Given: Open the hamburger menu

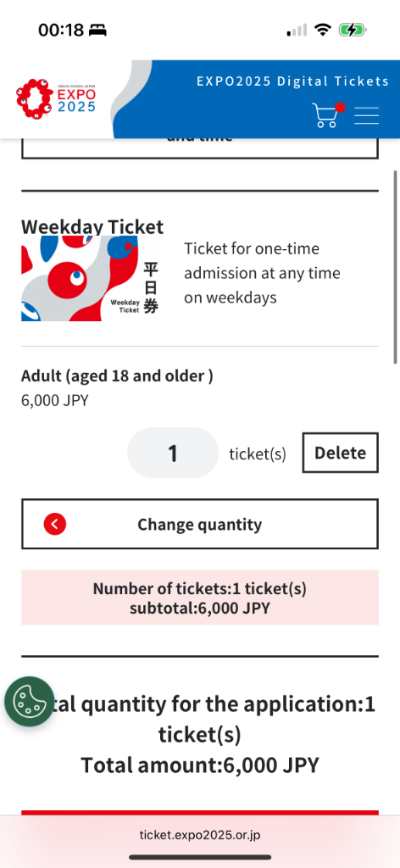Looking at the screenshot, I should point(366,115).
